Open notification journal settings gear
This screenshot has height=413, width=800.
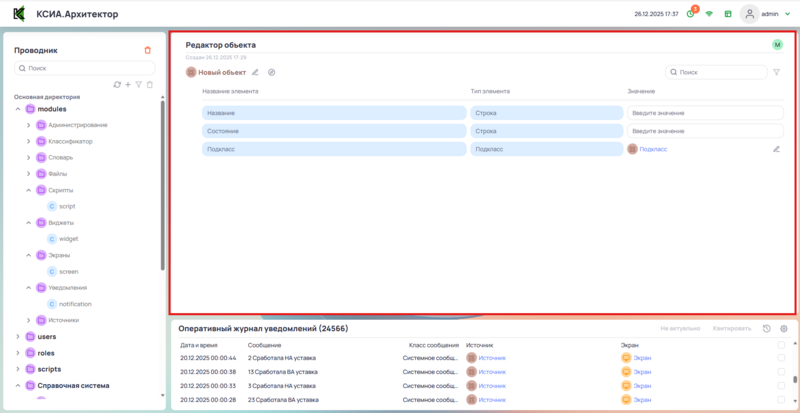[783, 328]
